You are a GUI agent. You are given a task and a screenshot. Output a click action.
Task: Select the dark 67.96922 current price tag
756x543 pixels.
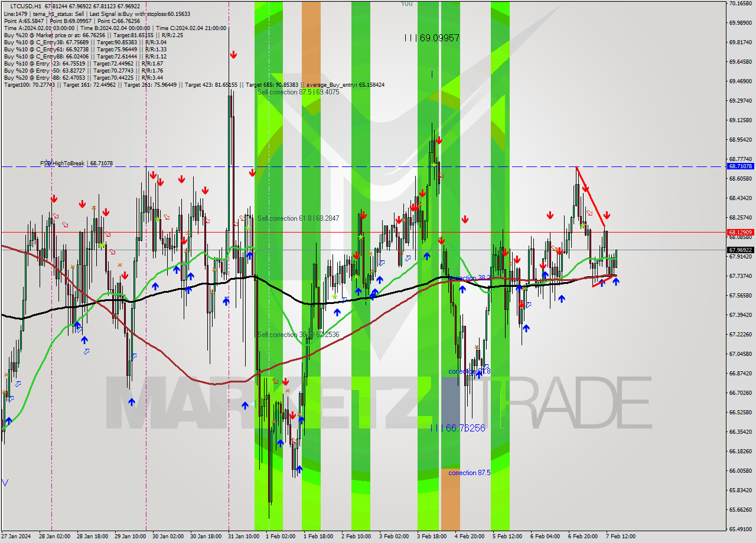[741, 250]
